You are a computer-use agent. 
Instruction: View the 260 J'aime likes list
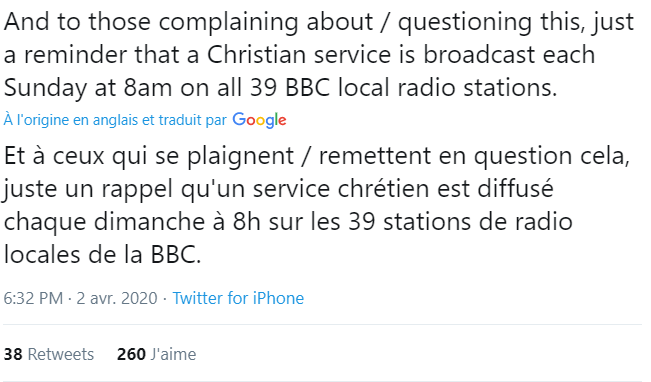tap(156, 354)
